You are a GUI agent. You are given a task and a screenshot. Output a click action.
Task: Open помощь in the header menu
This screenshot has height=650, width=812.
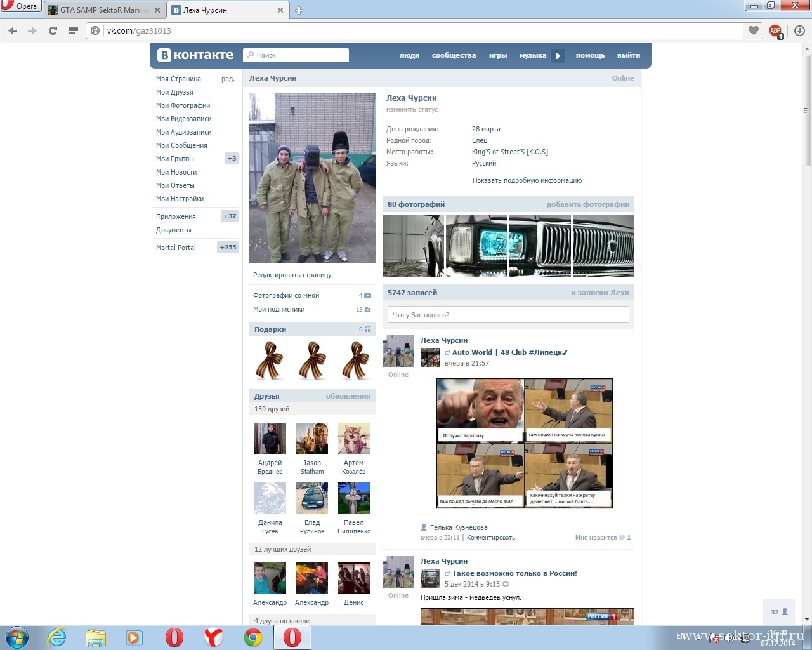click(x=590, y=55)
